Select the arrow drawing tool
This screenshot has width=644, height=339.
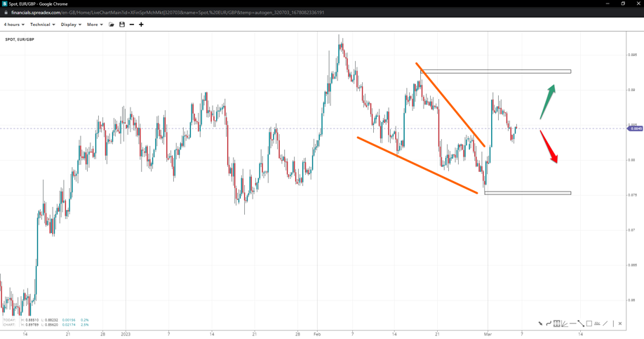click(540, 324)
